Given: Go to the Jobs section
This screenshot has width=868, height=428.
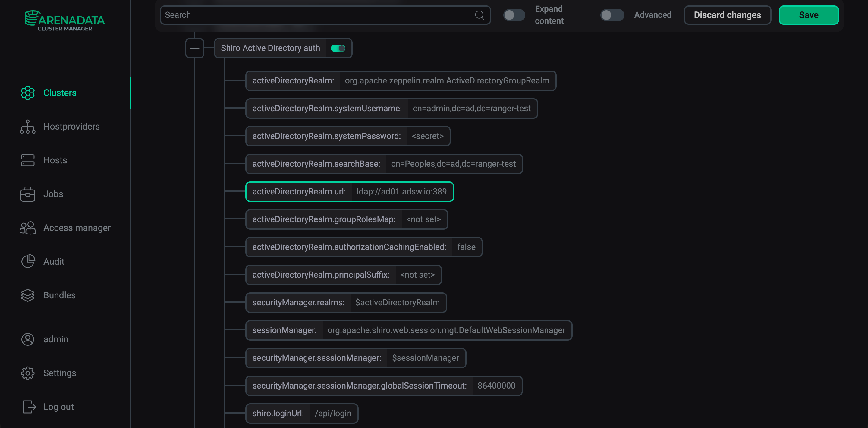Looking at the screenshot, I should pos(53,194).
